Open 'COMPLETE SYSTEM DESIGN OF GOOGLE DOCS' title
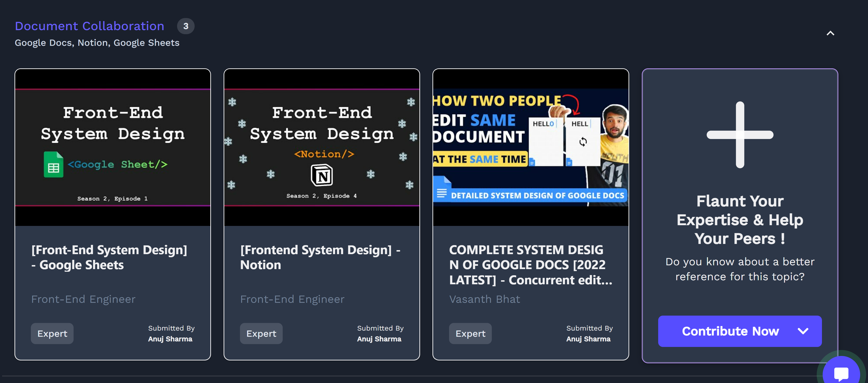 tap(531, 265)
